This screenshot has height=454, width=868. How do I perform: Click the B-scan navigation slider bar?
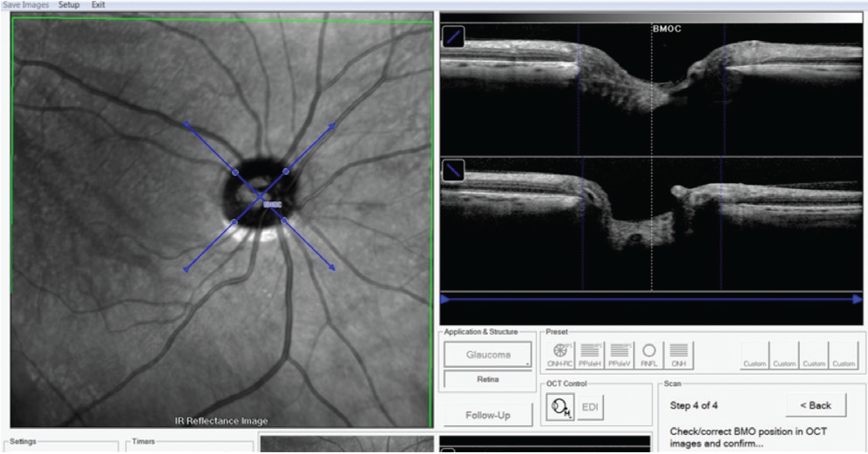652,300
